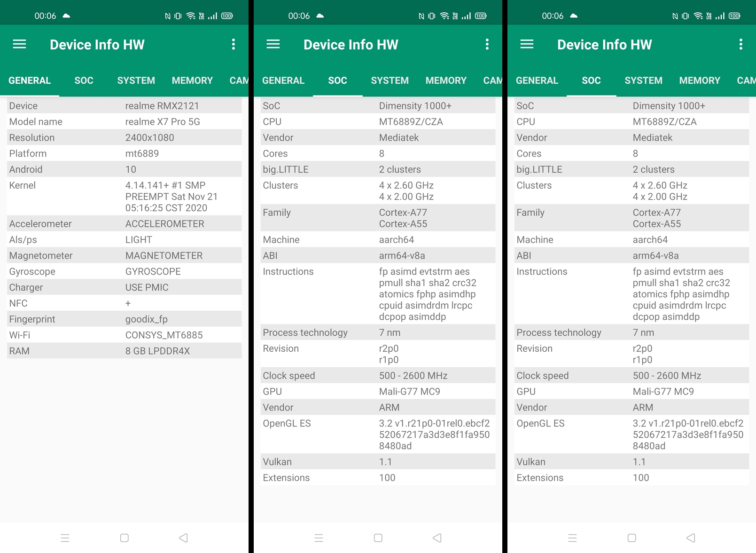The height and width of the screenshot is (553, 756).
Task: Tap 'ARM' GPU vendor value in right screen
Action: click(643, 408)
